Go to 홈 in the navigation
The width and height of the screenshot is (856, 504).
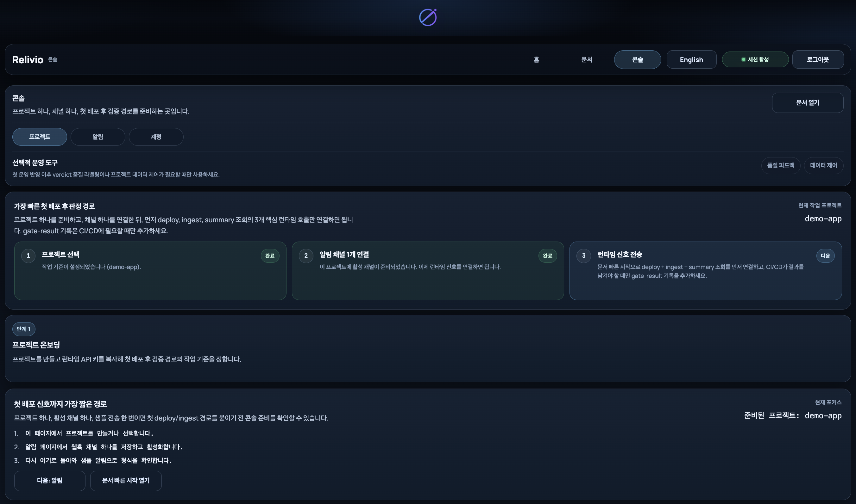[x=536, y=59]
